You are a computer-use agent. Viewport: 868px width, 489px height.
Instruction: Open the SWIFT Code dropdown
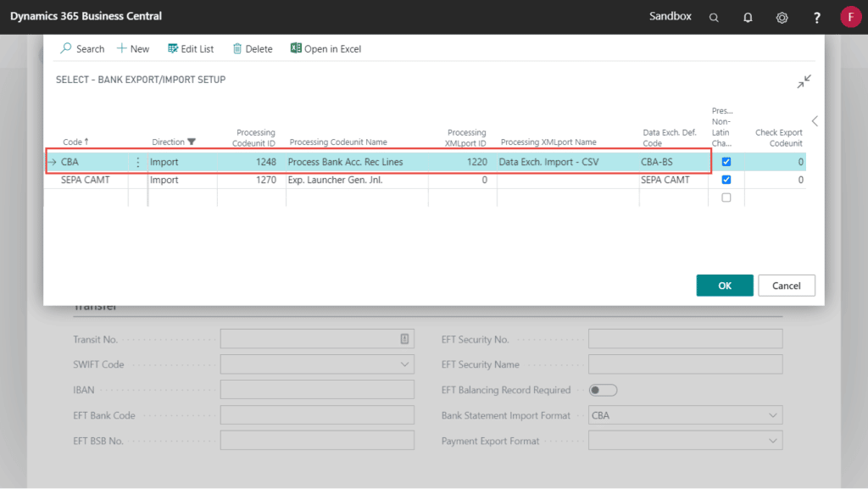[x=404, y=364]
